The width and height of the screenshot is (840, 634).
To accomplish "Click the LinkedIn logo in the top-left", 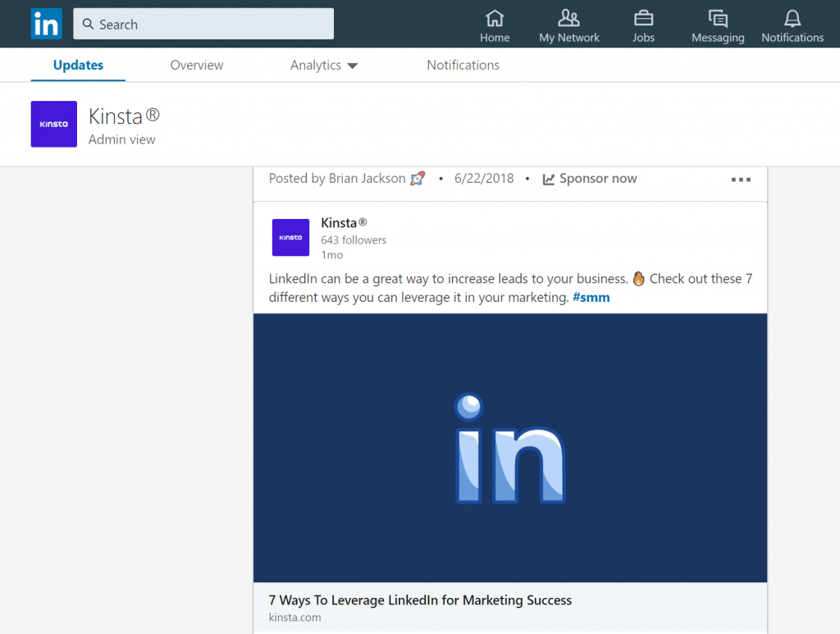I will click(x=46, y=24).
